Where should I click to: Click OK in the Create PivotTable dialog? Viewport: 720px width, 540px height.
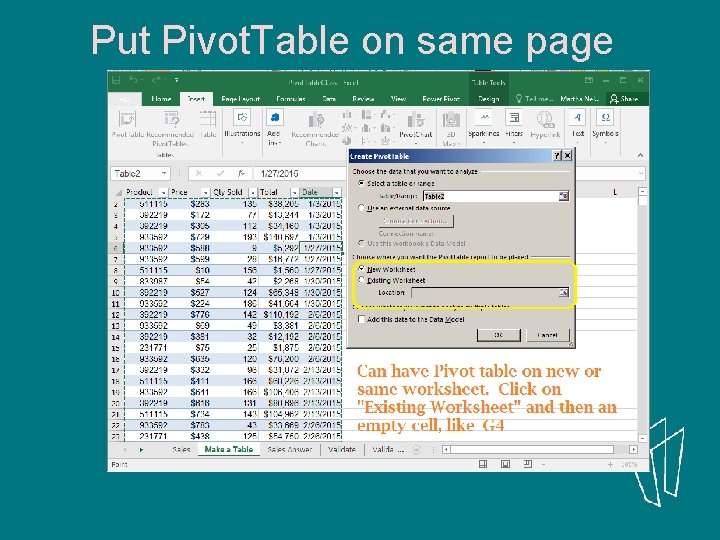499,335
